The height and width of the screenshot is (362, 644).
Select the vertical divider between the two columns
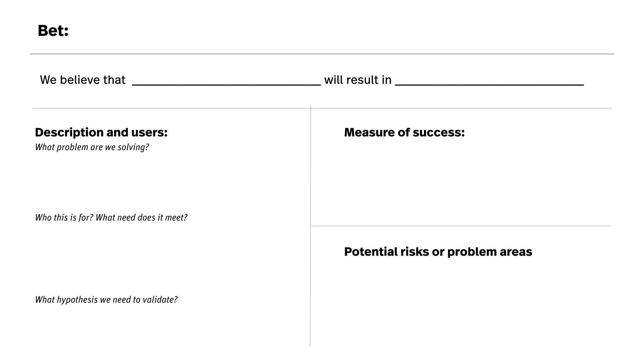pyautogui.click(x=311, y=226)
